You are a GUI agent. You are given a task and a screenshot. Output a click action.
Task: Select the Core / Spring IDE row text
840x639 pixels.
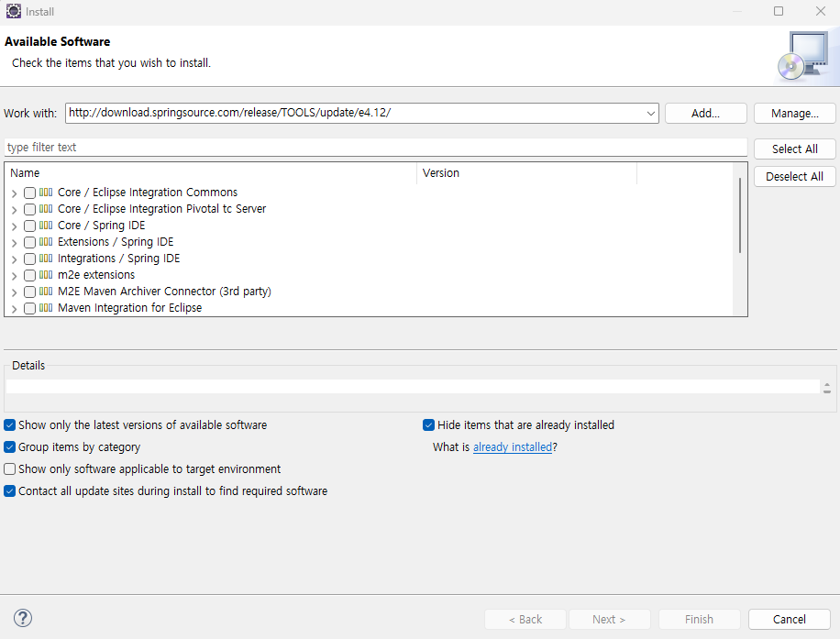(x=101, y=226)
